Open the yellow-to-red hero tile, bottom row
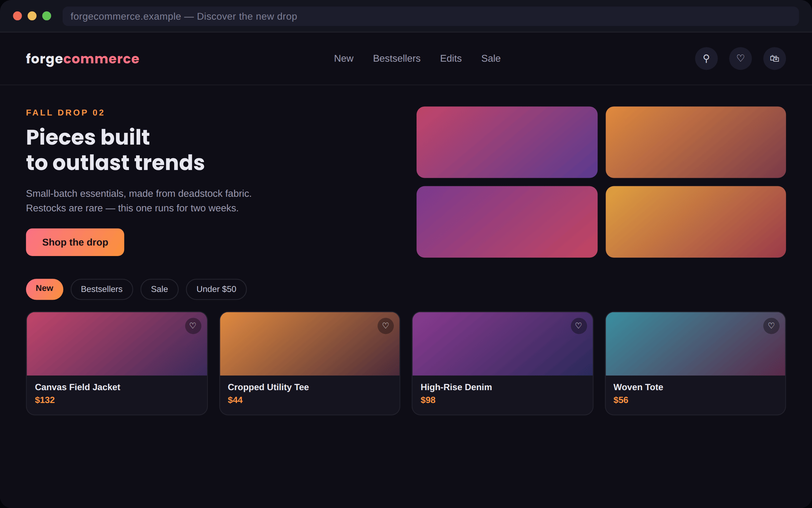The width and height of the screenshot is (812, 508). coord(696,222)
